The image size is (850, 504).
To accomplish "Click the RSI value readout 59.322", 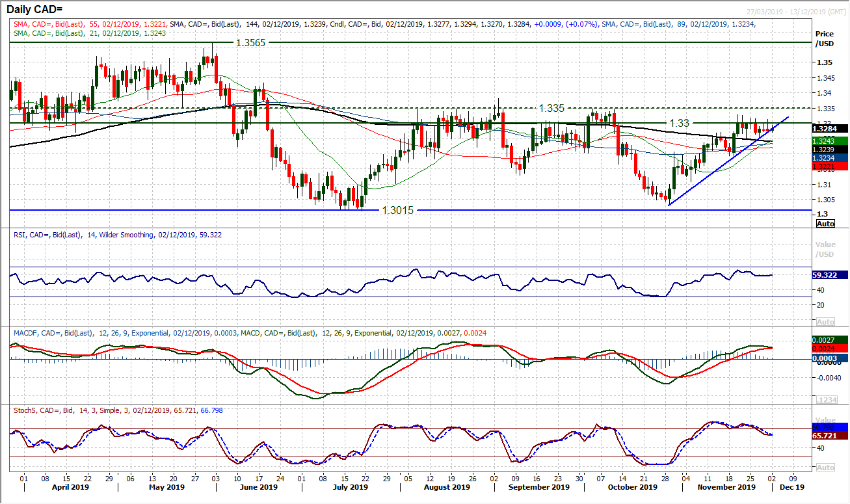I will click(x=826, y=275).
